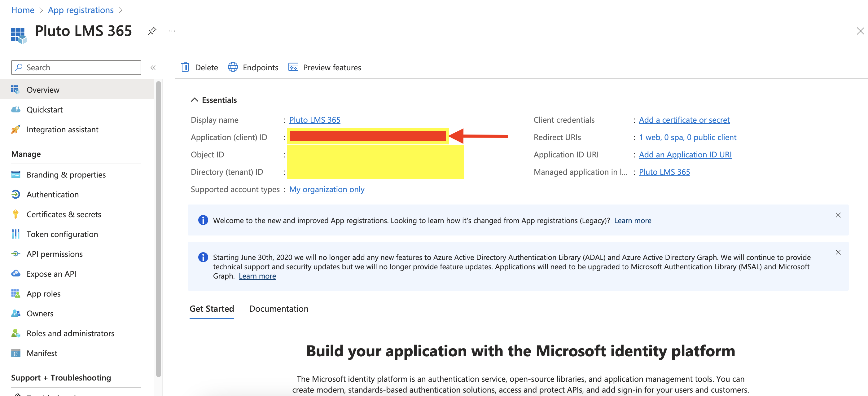
Task: Click the Overview grid icon
Action: click(15, 89)
